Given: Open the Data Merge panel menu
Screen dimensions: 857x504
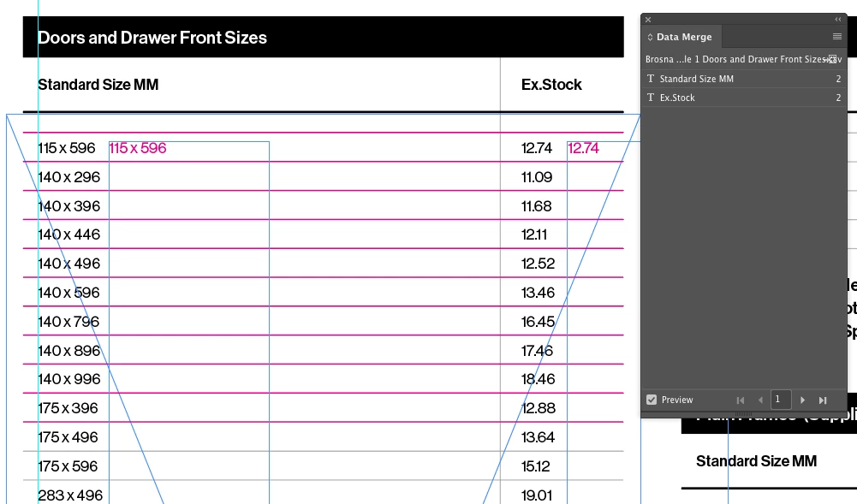Looking at the screenshot, I should (x=837, y=37).
